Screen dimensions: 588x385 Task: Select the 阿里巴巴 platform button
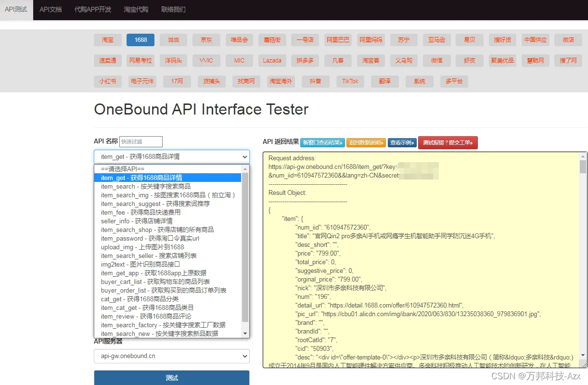338,40
